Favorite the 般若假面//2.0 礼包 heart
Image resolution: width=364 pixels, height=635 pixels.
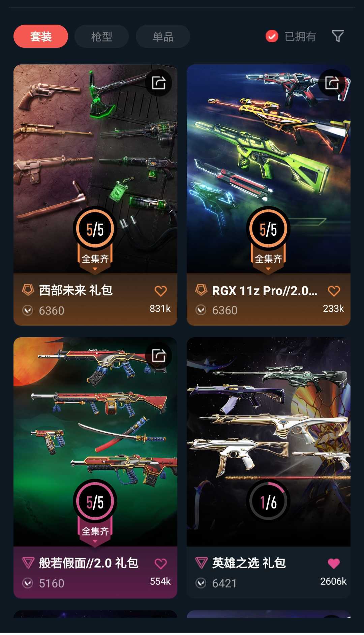click(x=160, y=564)
